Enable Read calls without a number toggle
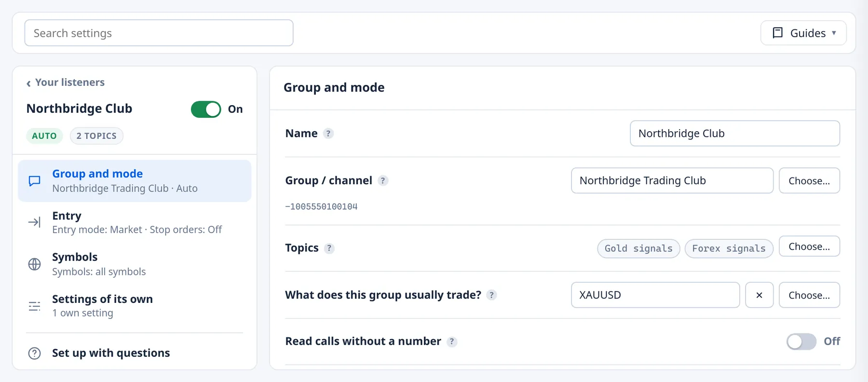868x382 pixels. click(801, 341)
